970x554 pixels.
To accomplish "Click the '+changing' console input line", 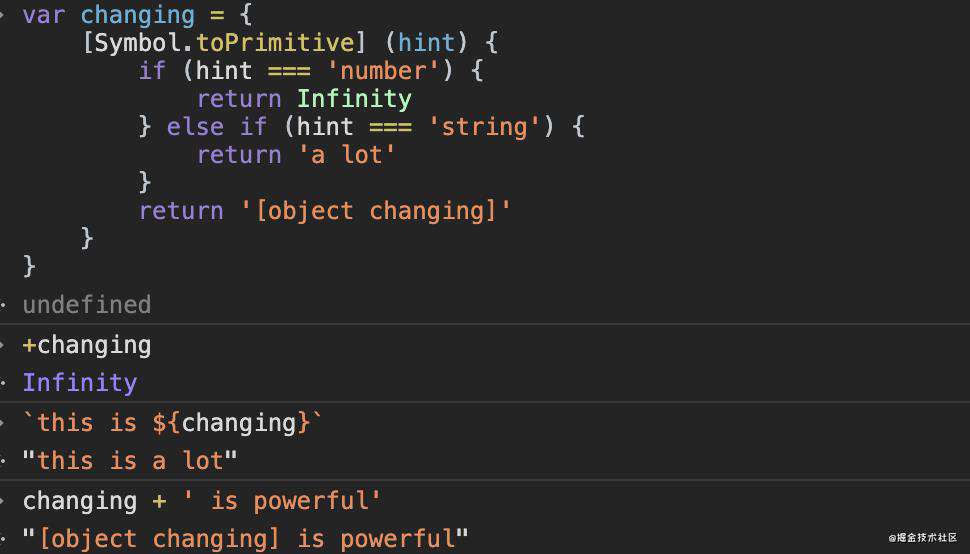I will click(x=87, y=345).
